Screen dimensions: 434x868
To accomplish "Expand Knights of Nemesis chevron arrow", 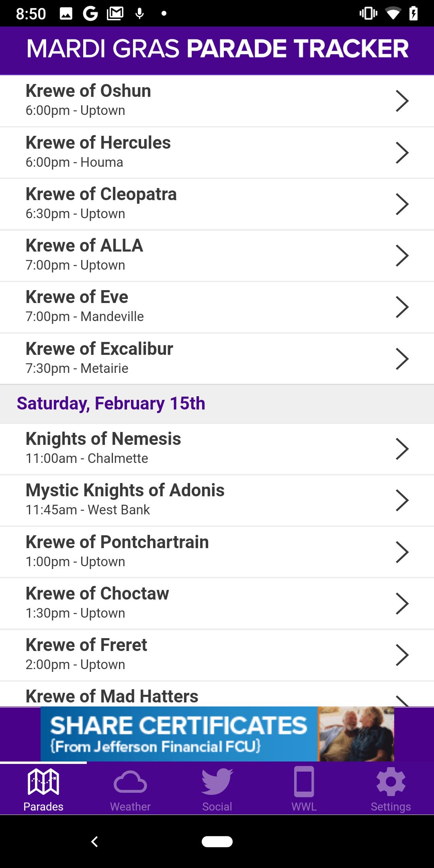I will pyautogui.click(x=402, y=449).
